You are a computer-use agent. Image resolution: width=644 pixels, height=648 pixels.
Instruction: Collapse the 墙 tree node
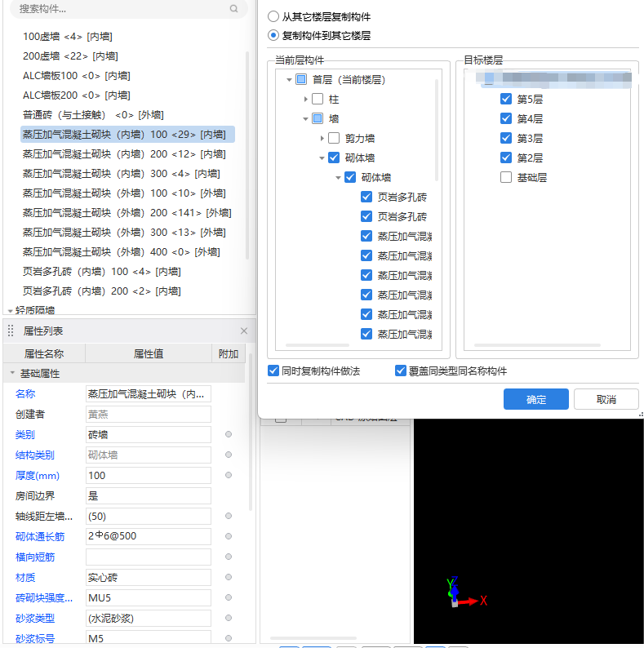pyautogui.click(x=305, y=119)
